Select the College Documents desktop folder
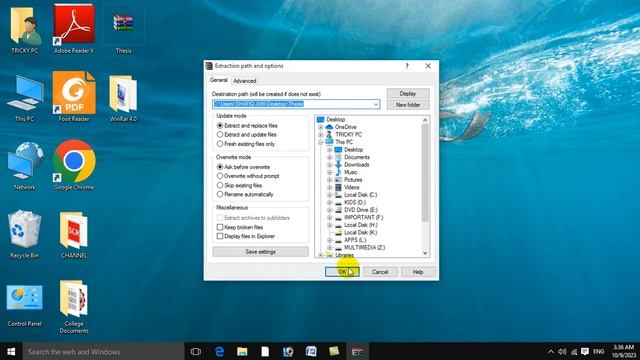The height and width of the screenshot is (360, 640). point(74,307)
